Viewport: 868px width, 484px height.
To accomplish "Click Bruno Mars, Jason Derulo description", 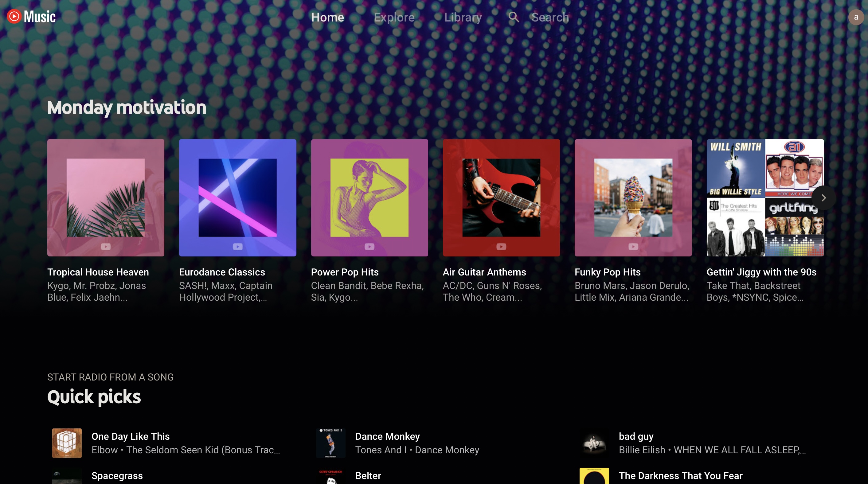I will pos(632,291).
